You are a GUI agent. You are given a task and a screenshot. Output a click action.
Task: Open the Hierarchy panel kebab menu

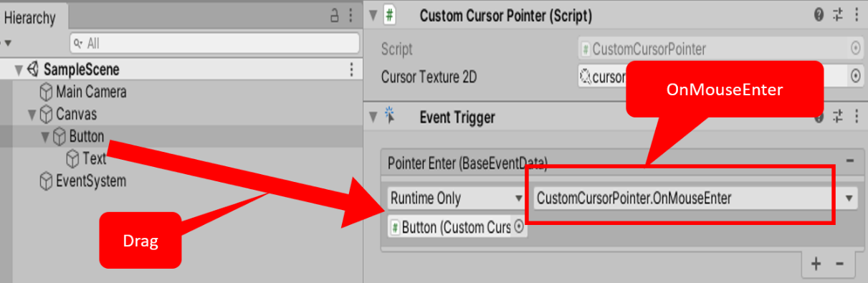tap(350, 16)
